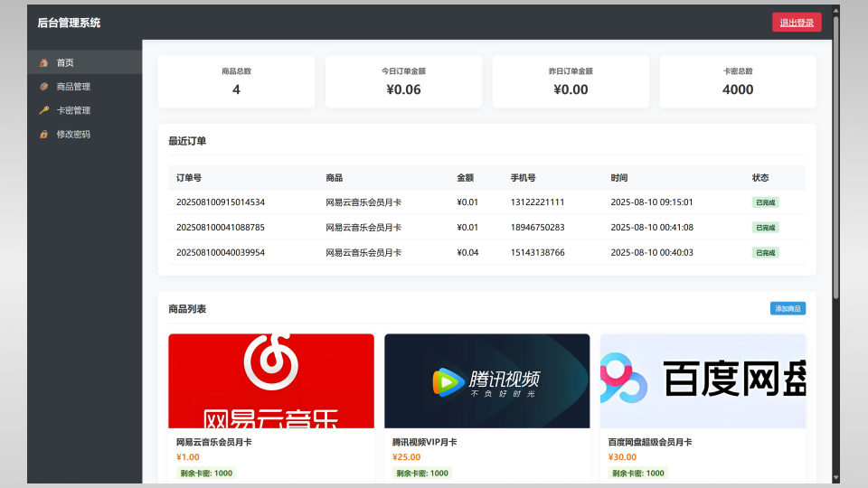Viewport: 868px width, 488px height.
Task: Click the 手机号 column header
Action: click(x=524, y=178)
